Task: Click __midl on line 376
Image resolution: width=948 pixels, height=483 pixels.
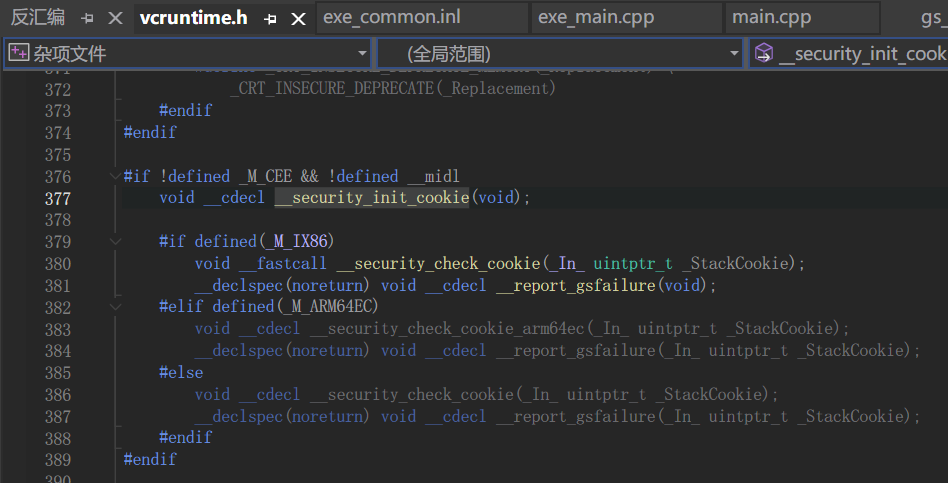Action: [433, 177]
